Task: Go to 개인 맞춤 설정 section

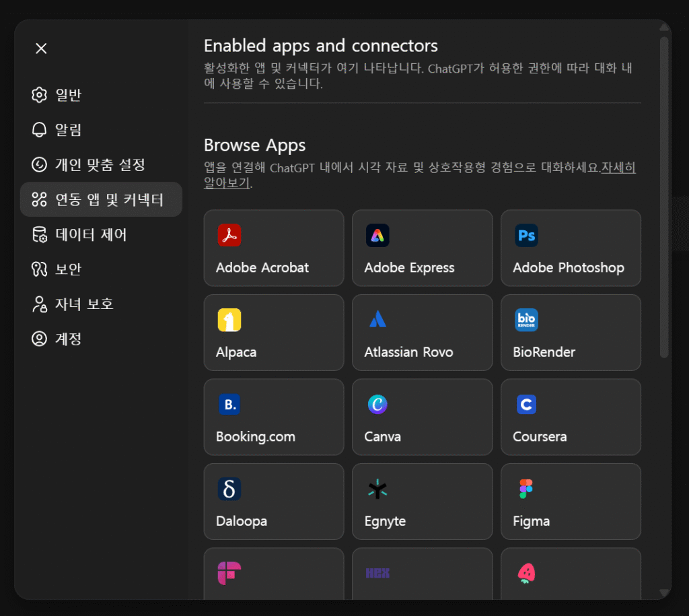Action: pos(100,165)
